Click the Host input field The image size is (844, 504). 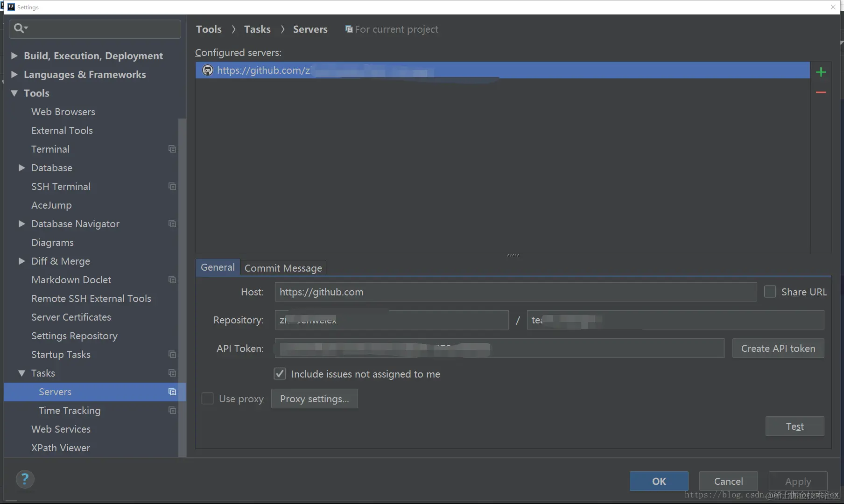click(516, 292)
